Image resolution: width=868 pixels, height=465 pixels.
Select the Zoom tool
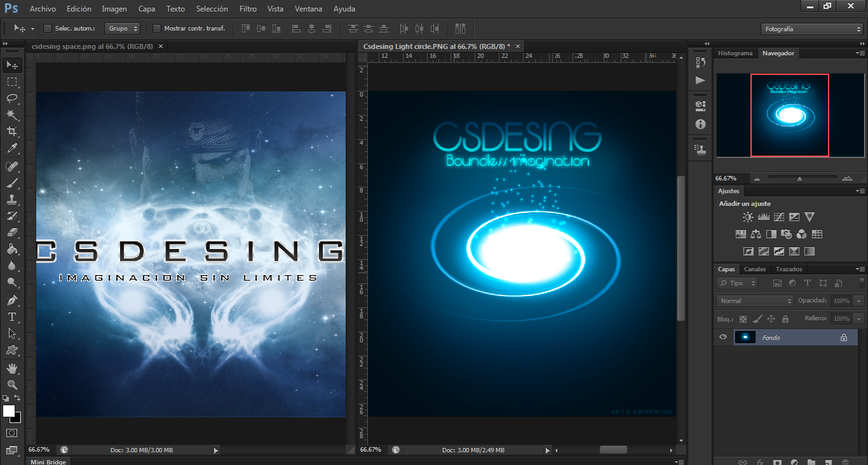12,384
